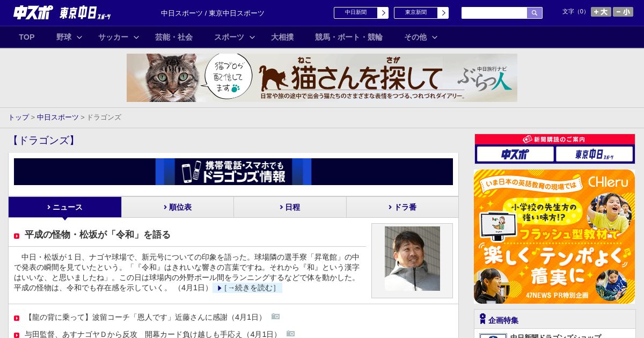
Task: Go to TOP in the navigation bar
Action: 27,37
